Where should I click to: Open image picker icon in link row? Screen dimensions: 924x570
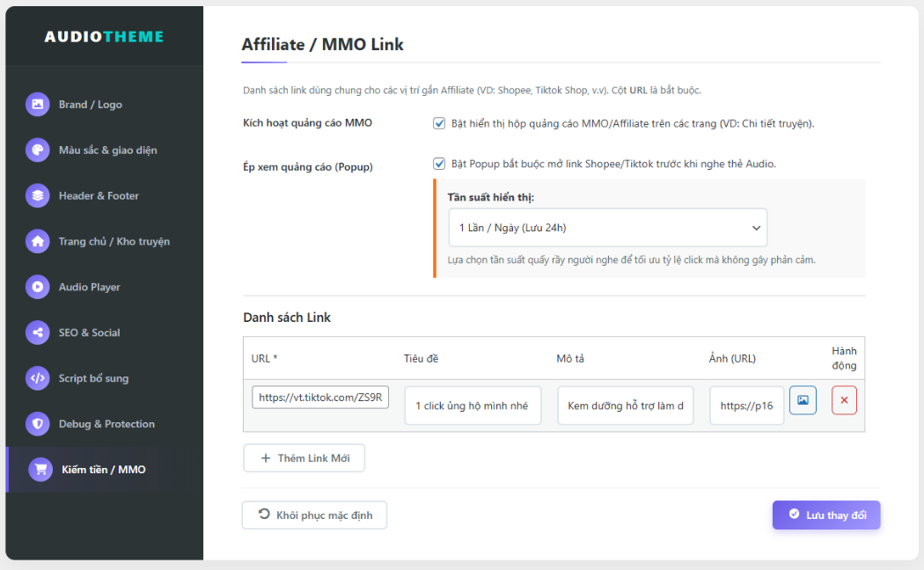(x=803, y=400)
